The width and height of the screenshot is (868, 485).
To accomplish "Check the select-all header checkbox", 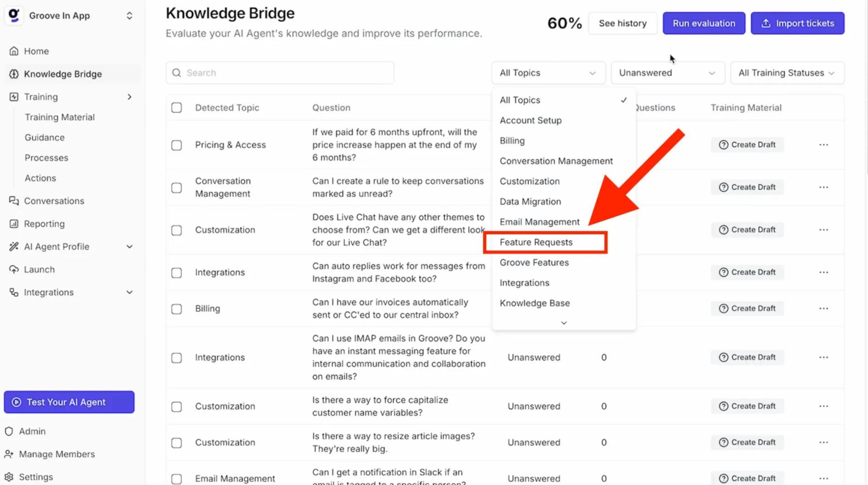I will [x=177, y=108].
